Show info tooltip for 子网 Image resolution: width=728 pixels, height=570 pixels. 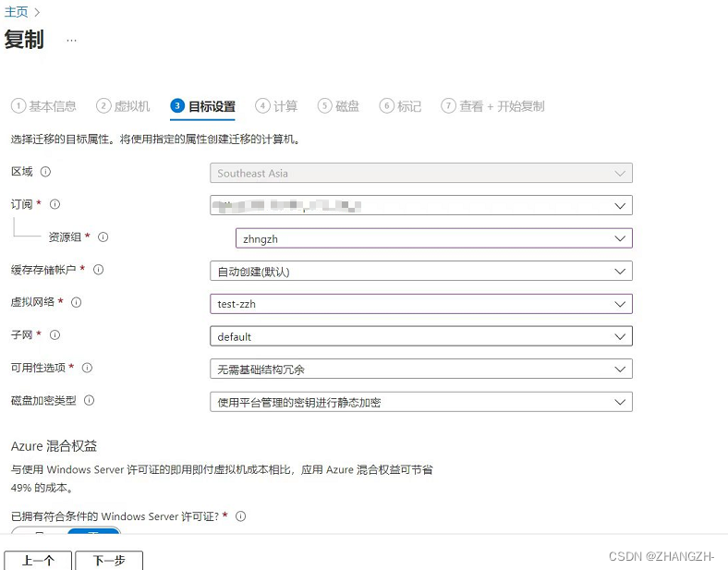[55, 335]
